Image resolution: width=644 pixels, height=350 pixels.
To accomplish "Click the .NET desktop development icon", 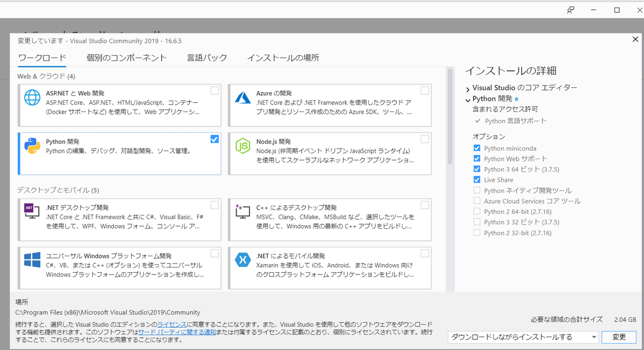I will coord(32,210).
